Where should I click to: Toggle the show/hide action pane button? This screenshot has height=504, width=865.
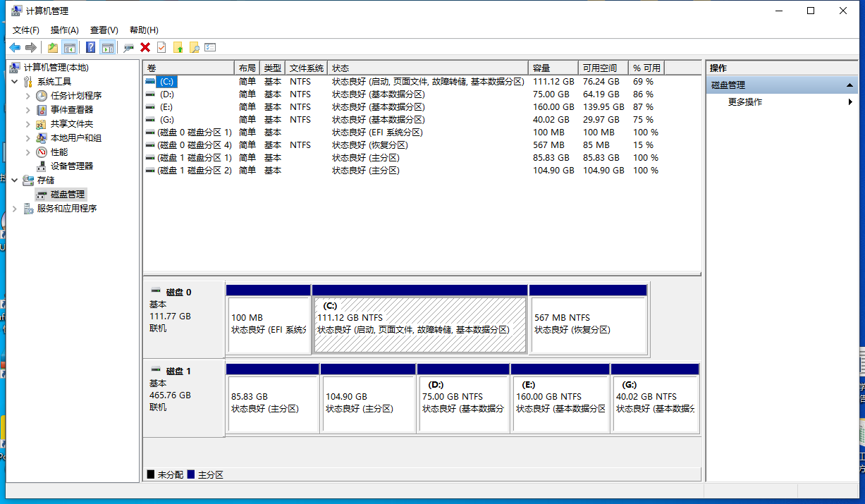[107, 47]
